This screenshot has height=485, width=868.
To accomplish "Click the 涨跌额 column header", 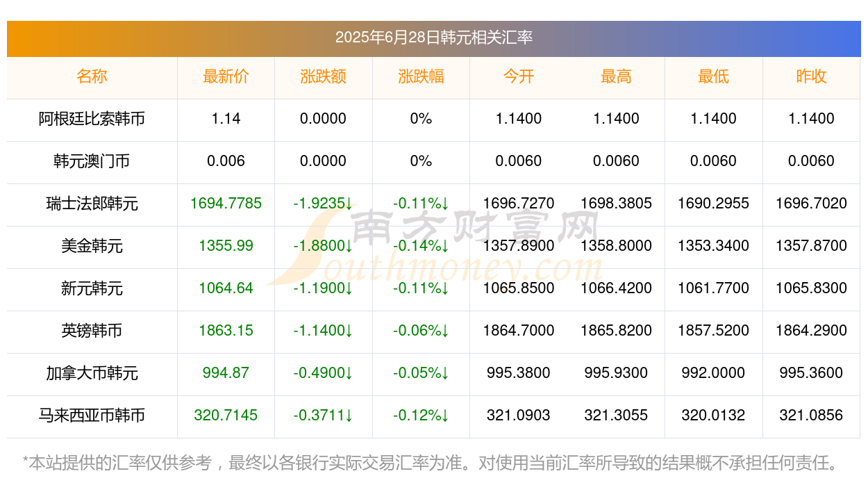I will (323, 76).
